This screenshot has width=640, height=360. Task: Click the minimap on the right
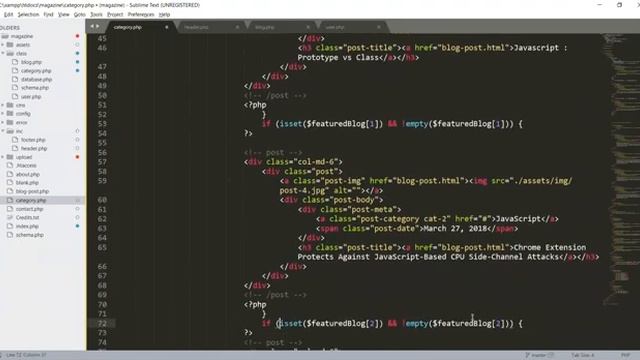tap(621, 169)
